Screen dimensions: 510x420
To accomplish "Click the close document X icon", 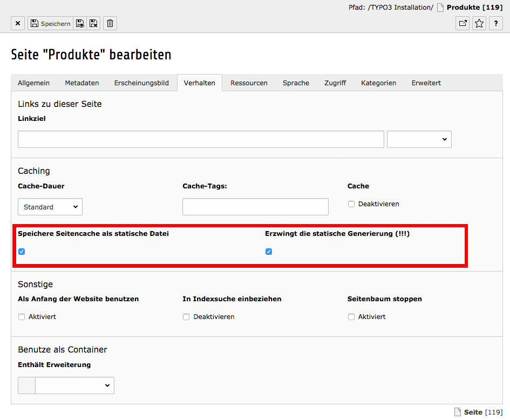I will coord(18,23).
